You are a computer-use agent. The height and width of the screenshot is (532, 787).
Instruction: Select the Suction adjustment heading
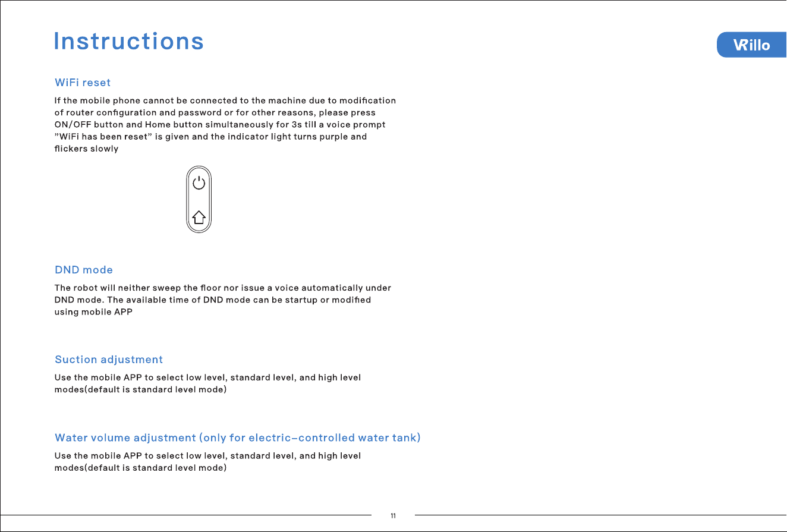tap(109, 360)
